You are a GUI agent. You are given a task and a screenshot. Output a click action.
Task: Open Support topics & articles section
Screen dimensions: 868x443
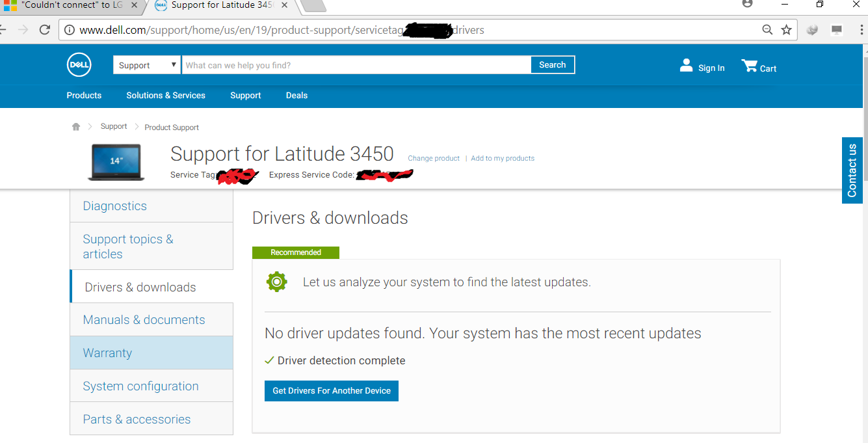[x=151, y=247]
